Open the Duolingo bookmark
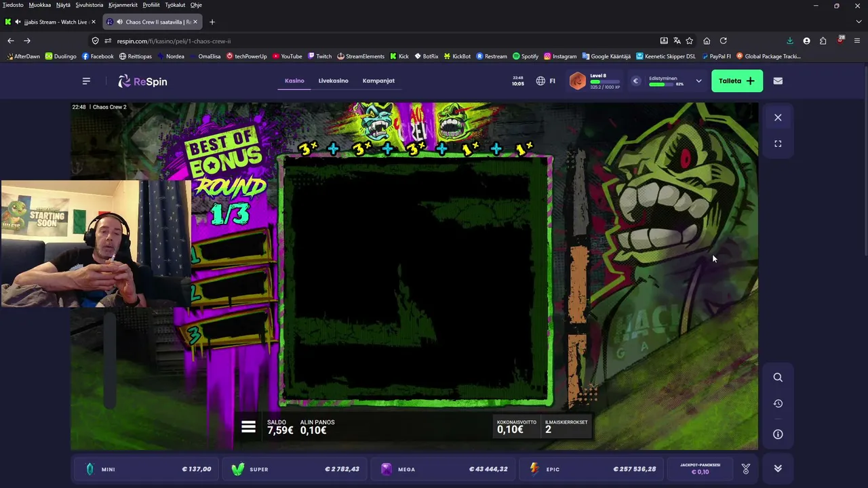 61,56
